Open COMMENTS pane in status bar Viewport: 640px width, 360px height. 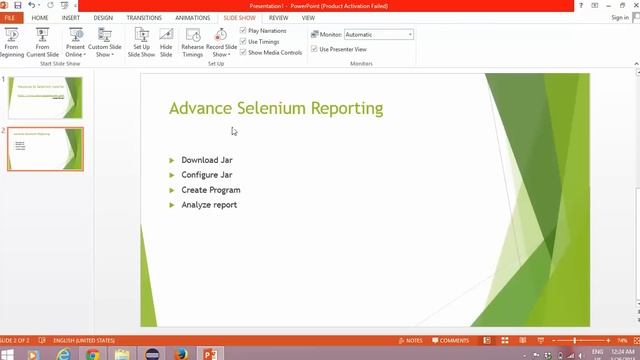click(451, 340)
